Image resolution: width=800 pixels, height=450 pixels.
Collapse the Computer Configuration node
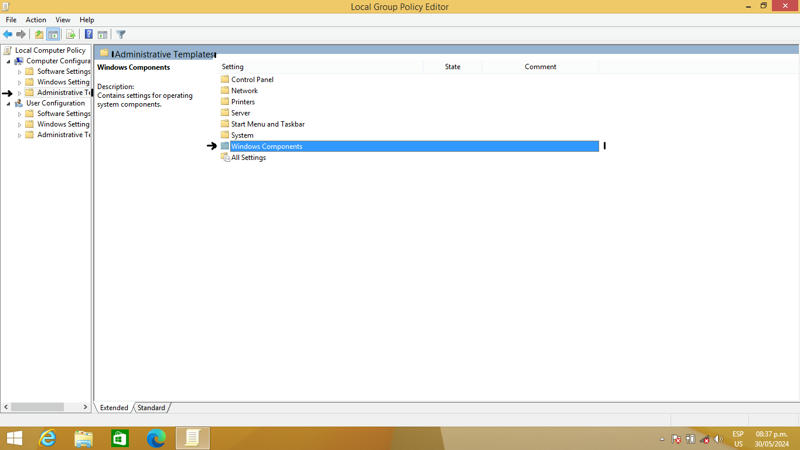[x=9, y=61]
